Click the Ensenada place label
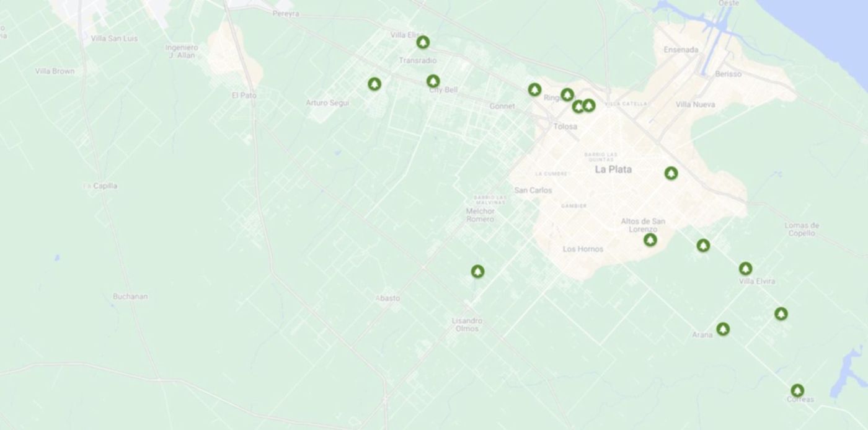 (681, 50)
